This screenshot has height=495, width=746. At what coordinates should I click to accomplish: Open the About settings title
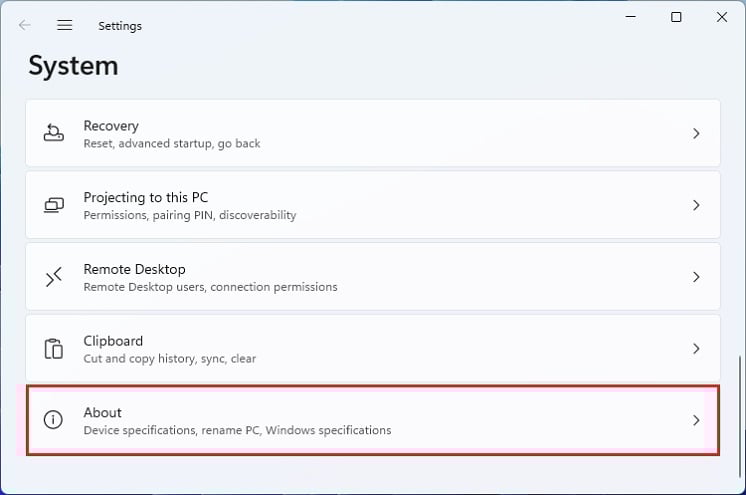[x=103, y=412]
